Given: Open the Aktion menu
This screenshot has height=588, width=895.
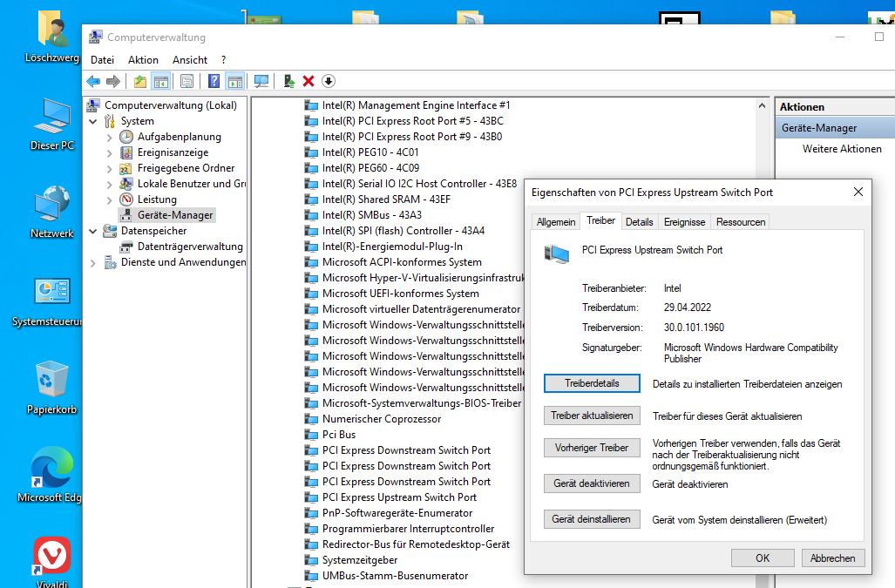Looking at the screenshot, I should 143,60.
